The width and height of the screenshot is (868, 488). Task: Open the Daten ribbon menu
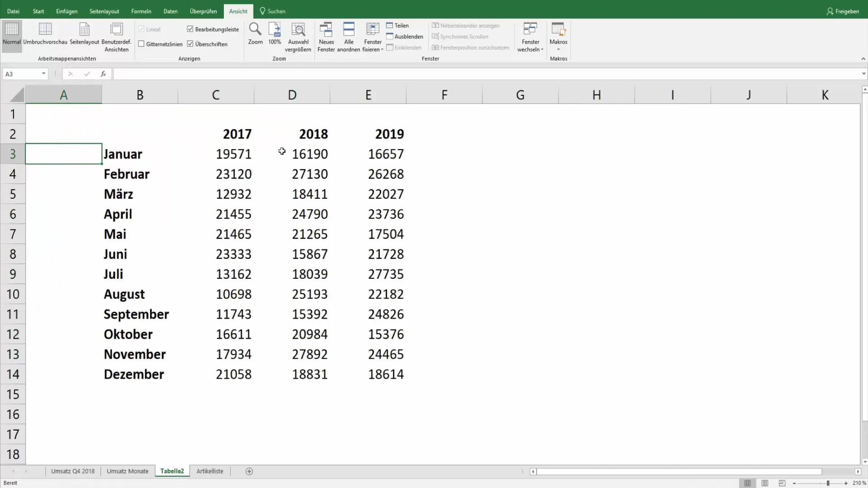pos(170,11)
